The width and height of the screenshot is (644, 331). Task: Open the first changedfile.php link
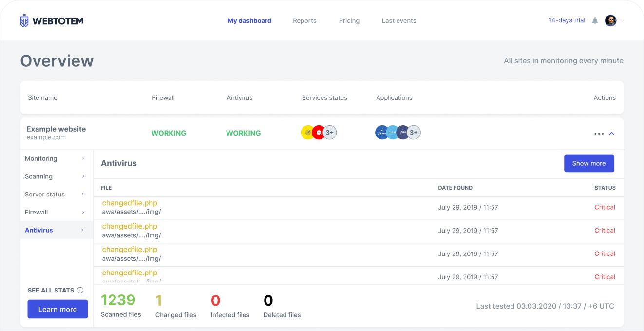click(130, 203)
